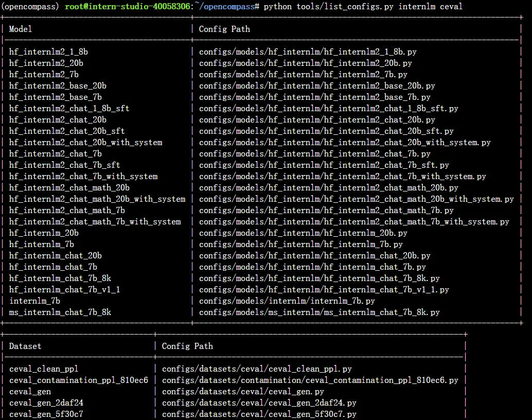Click model name hf_internlm2_1_8b
Viewport: 532px width, 420px height.
click(48, 51)
